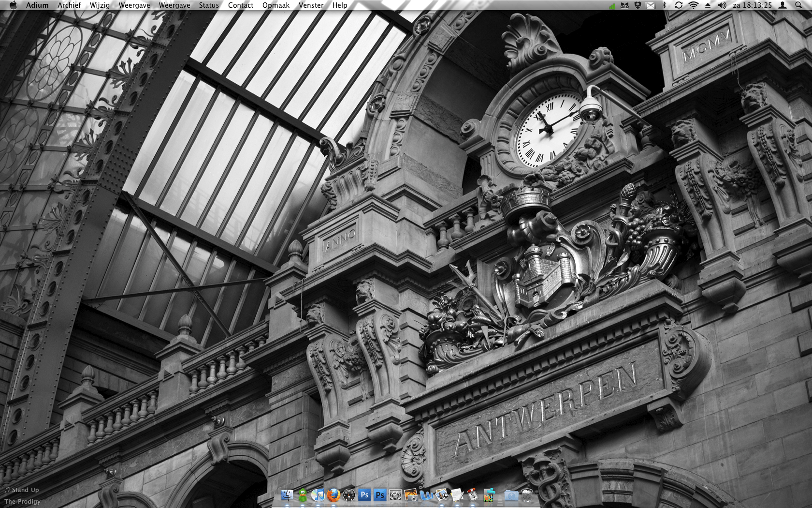
Task: Open iTunes from the dock
Action: coord(318,495)
